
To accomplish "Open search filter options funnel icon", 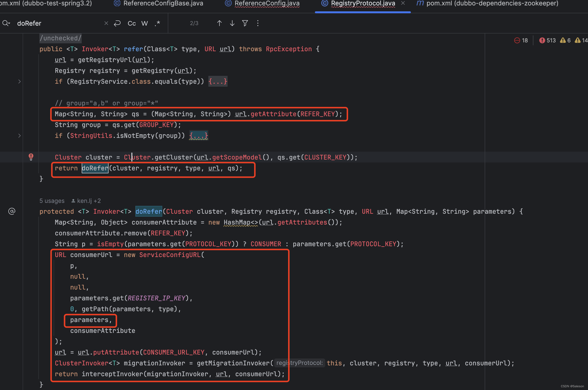I will click(245, 23).
